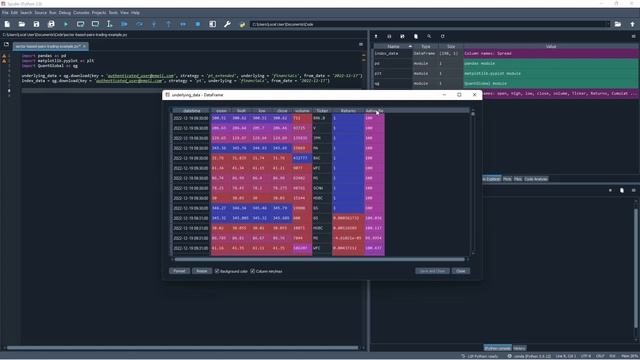This screenshot has height=360, width=640.
Task: Select the 'volume' column header
Action: (x=302, y=111)
